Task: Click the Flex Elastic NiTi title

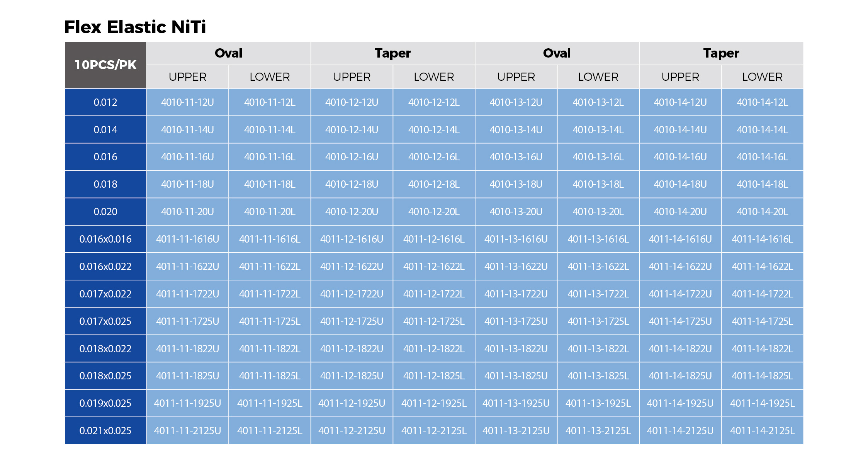Action: pos(135,27)
